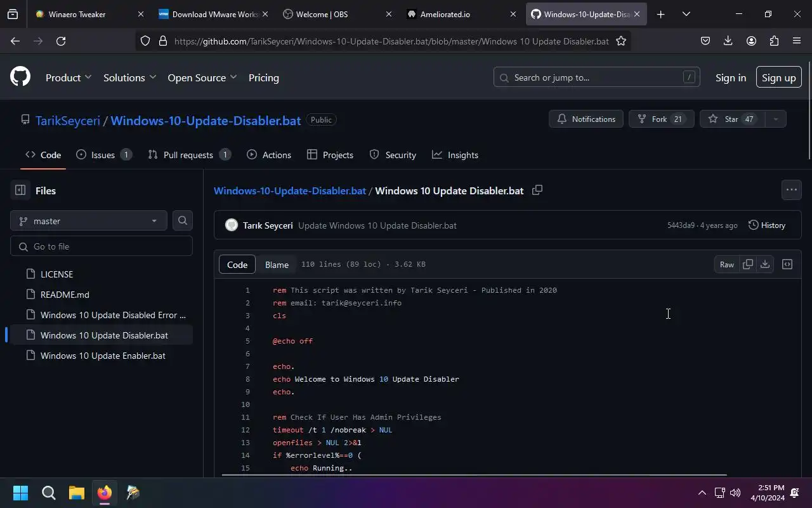Open Windows 10 Update Enabler.bat file
This screenshot has width=812, height=508.
[101, 356]
